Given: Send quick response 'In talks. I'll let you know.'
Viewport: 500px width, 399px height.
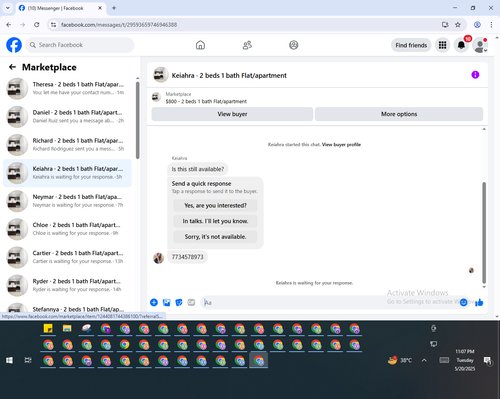Looking at the screenshot, I should click(x=215, y=221).
